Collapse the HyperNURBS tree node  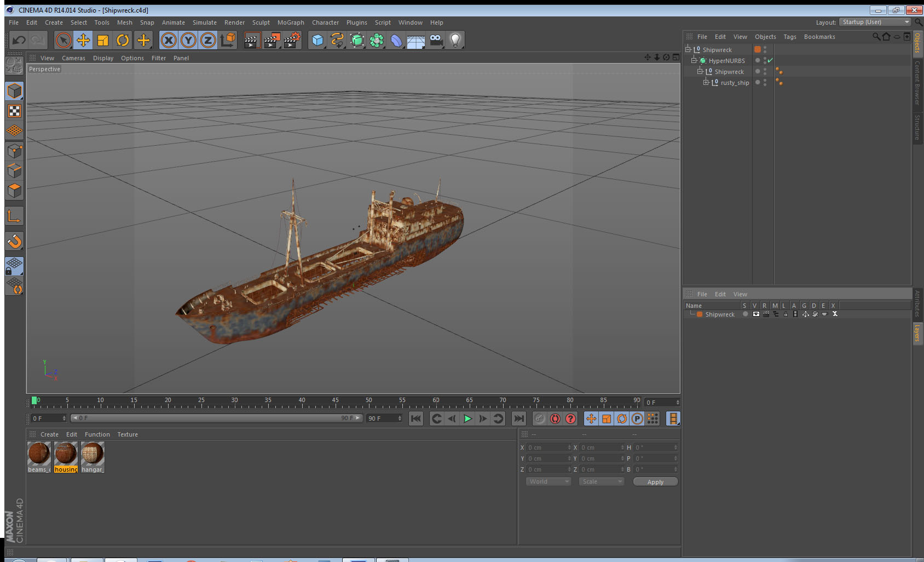[x=694, y=60]
